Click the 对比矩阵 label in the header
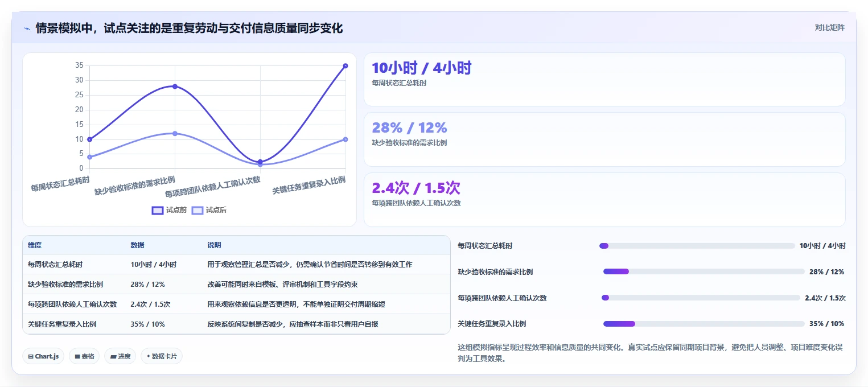868x387 pixels. pos(829,27)
